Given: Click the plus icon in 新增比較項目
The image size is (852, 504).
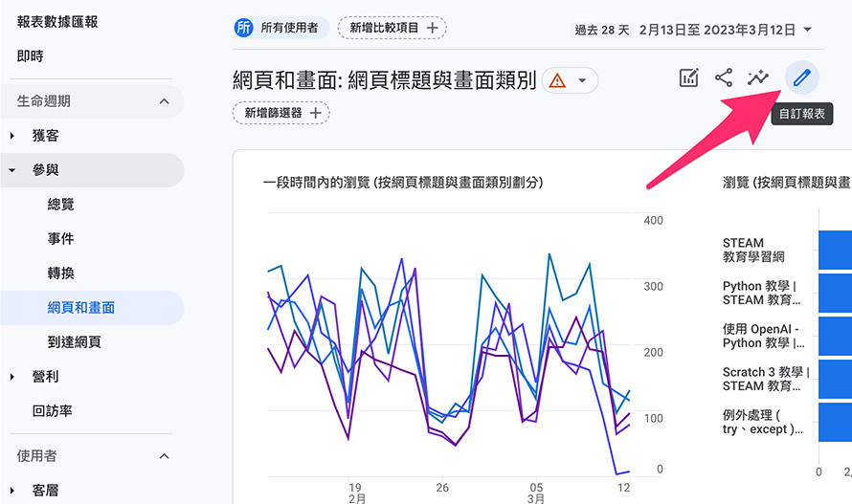Looking at the screenshot, I should tap(433, 28).
